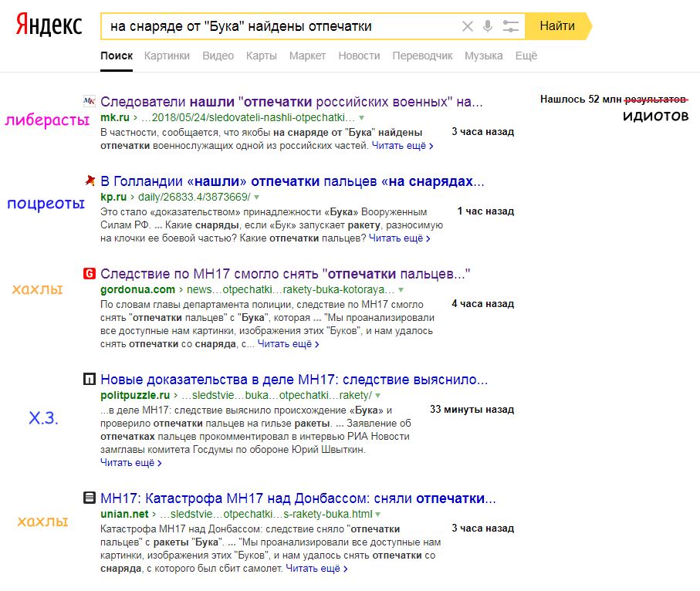Click the yellow Найти button
Image resolution: width=700 pixels, height=591 pixels.
tap(557, 26)
